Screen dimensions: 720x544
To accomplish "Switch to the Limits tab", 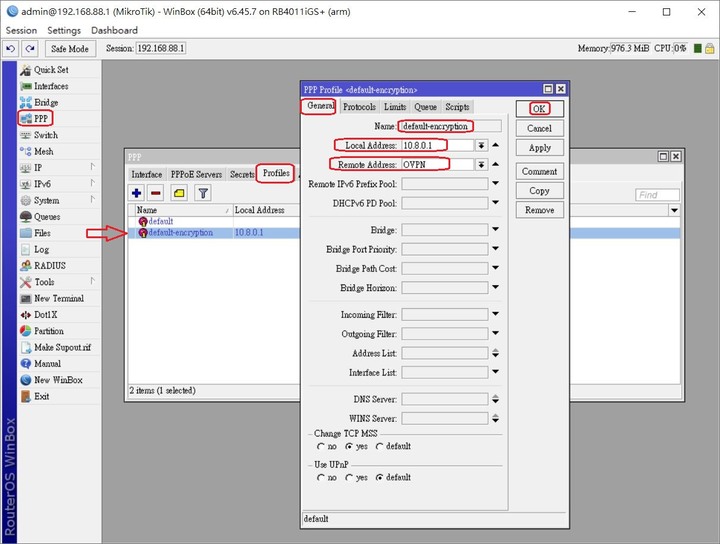I will point(395,107).
